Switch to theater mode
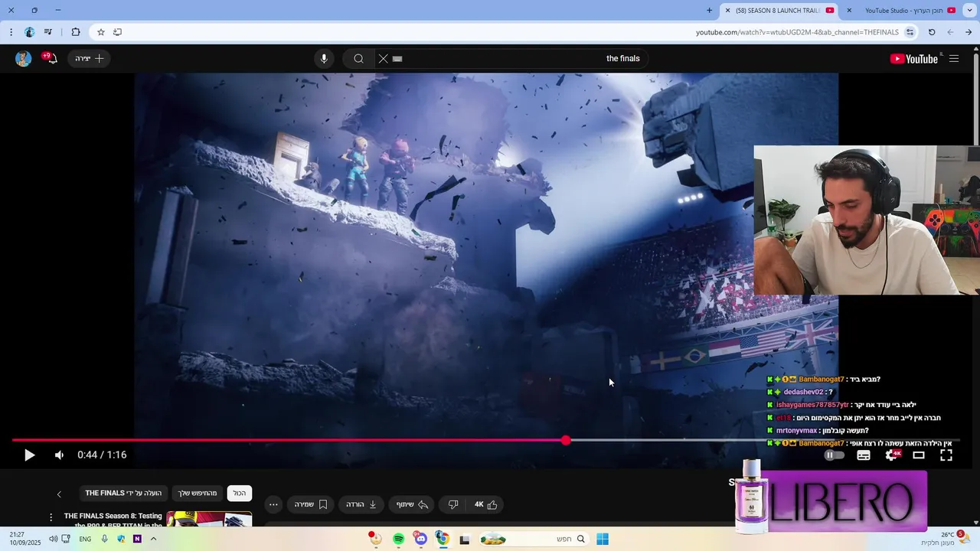This screenshot has height=551, width=980. point(919,455)
